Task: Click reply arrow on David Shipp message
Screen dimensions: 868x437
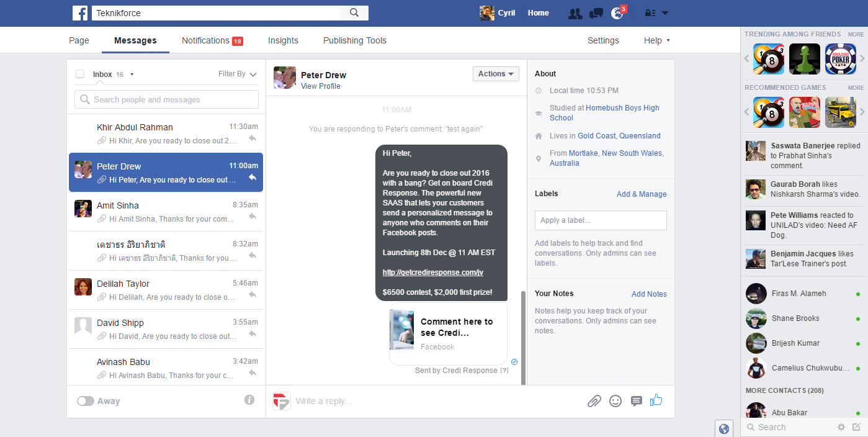Action: (253, 334)
